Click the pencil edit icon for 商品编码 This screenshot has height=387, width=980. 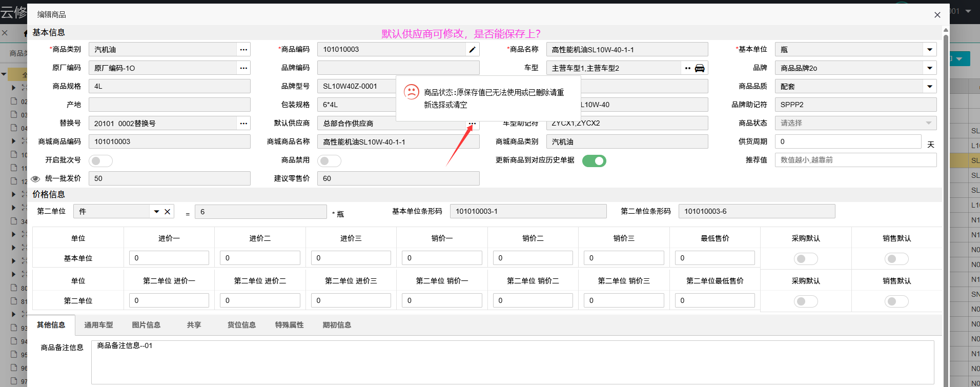tap(472, 50)
